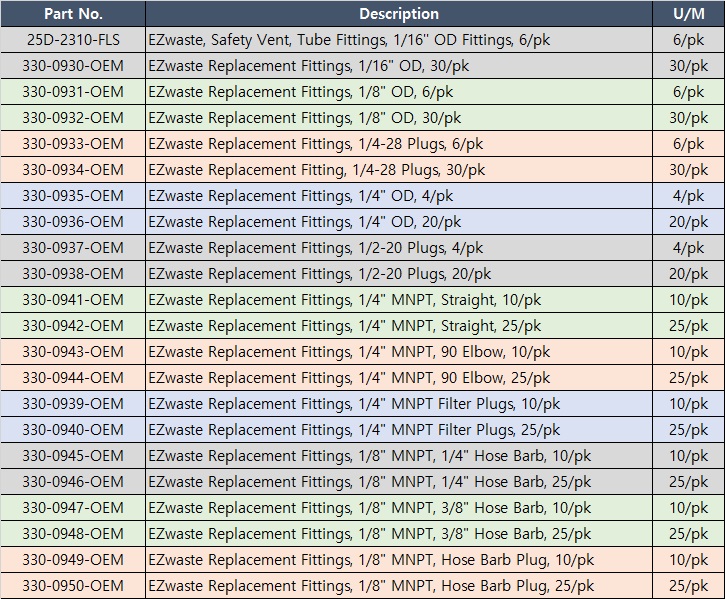This screenshot has height=599, width=725.
Task: Select the 30/pk unit for 330-0932-OEM
Action: [688, 117]
